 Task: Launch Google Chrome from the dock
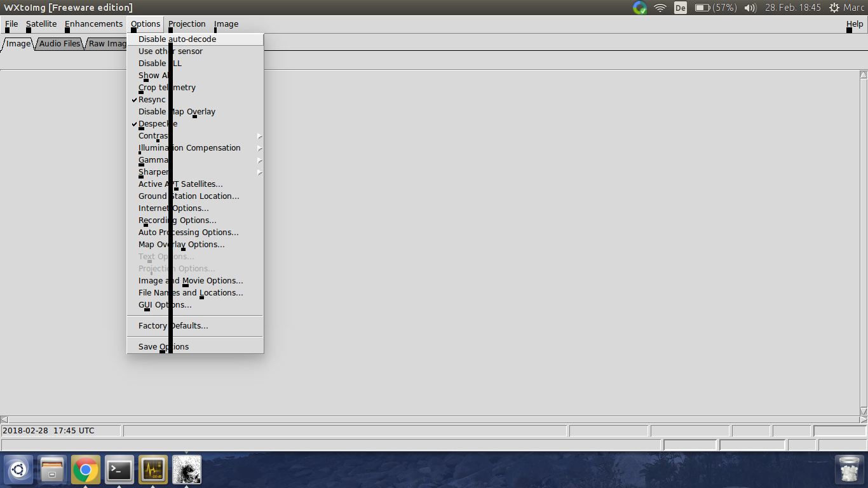[x=85, y=471]
